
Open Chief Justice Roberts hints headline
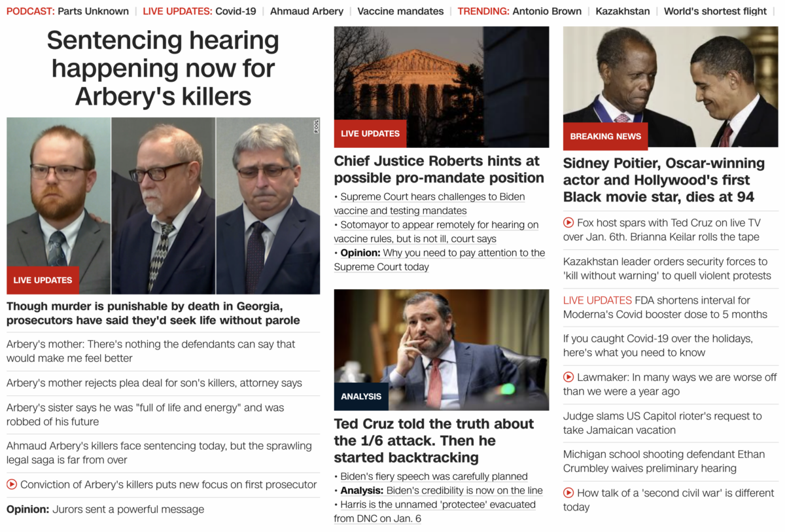pyautogui.click(x=438, y=169)
